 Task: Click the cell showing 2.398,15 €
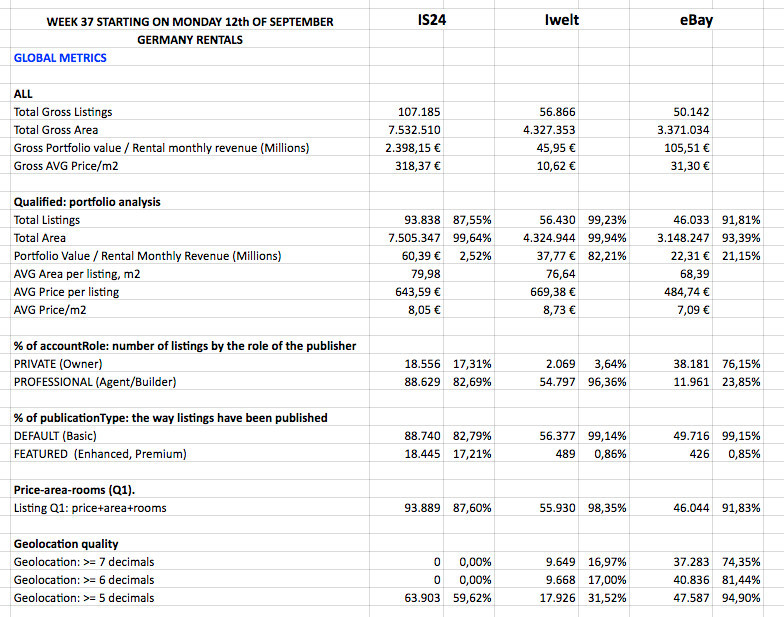tap(413, 148)
